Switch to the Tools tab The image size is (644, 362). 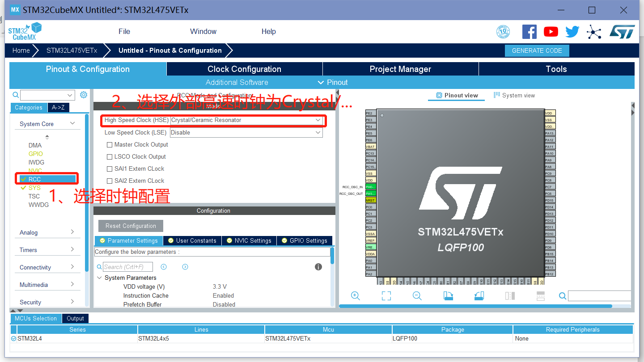556,69
